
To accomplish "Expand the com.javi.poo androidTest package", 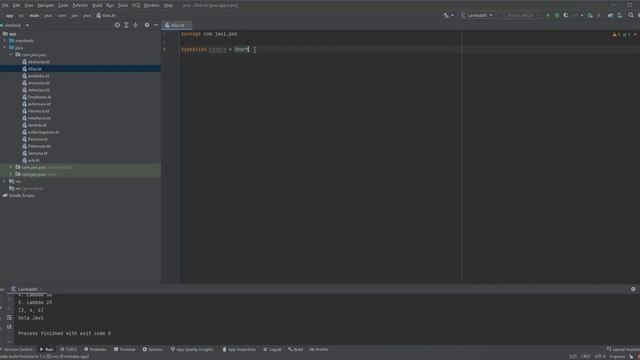I will (11, 167).
